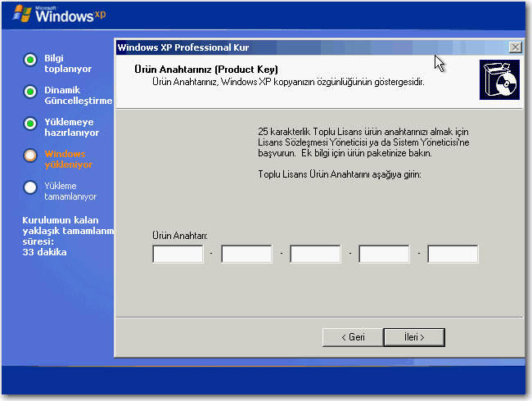This screenshot has height=401, width=532.
Task: Click the Yüklemeye hazırlanıyor step indicator
Action: (x=30, y=124)
